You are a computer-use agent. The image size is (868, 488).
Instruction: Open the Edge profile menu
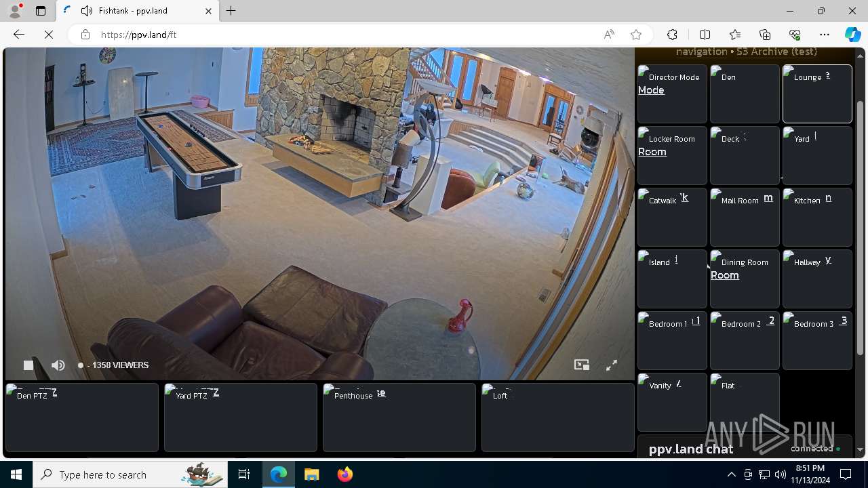[15, 11]
